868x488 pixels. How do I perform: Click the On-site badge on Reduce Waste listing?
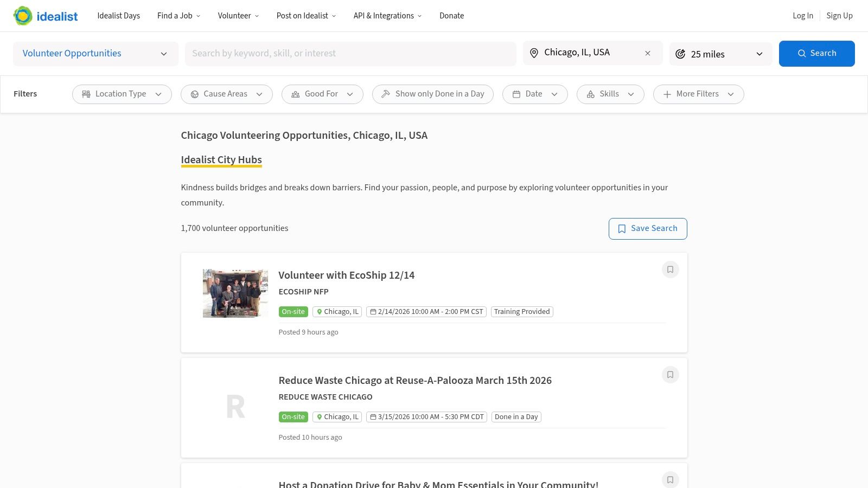(x=293, y=417)
